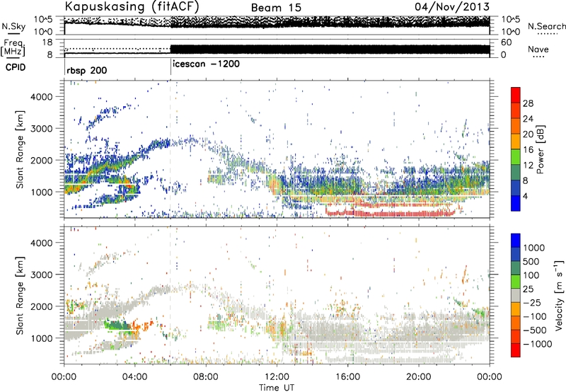Click the '28' tick on power scale
566x392 pixels.
[528, 103]
